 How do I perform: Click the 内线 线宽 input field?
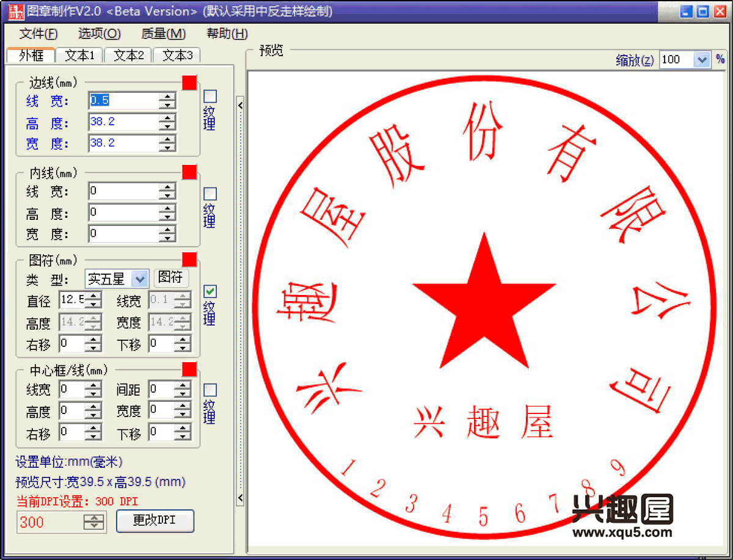click(x=124, y=192)
